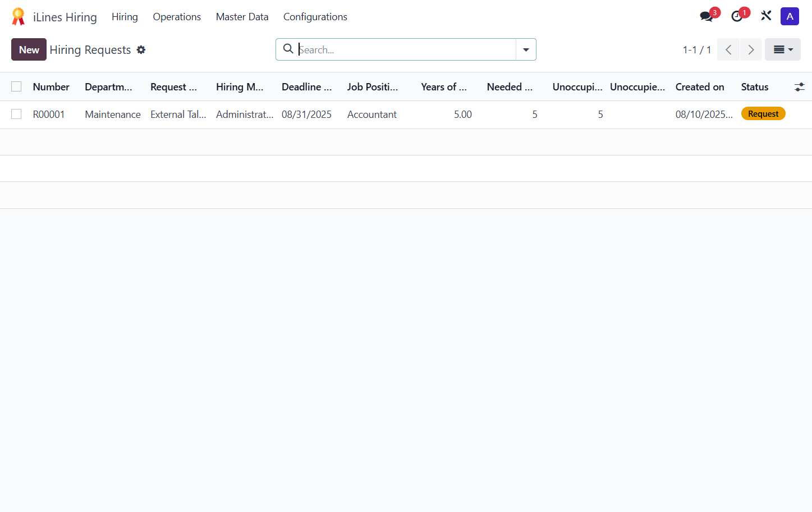Open the Operations menu

tap(177, 17)
